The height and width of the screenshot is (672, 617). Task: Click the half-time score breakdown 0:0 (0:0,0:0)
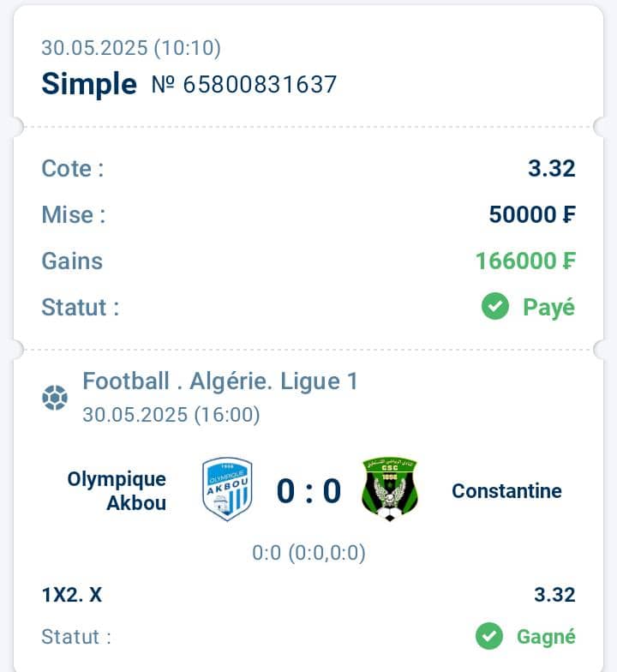point(308,553)
